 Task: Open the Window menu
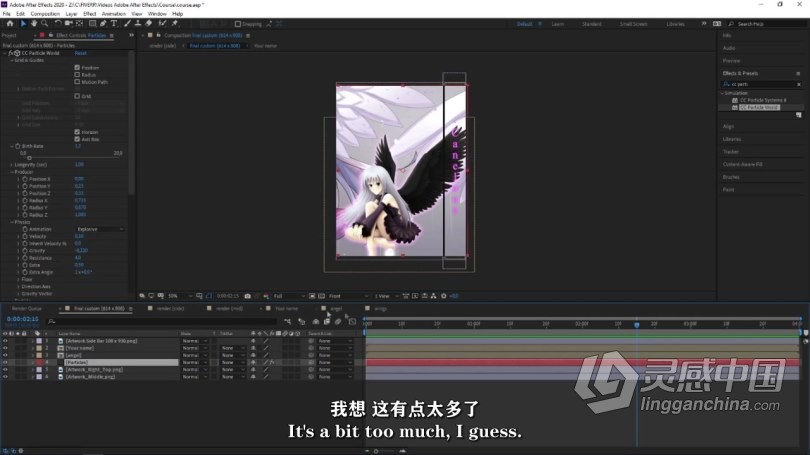[x=157, y=14]
